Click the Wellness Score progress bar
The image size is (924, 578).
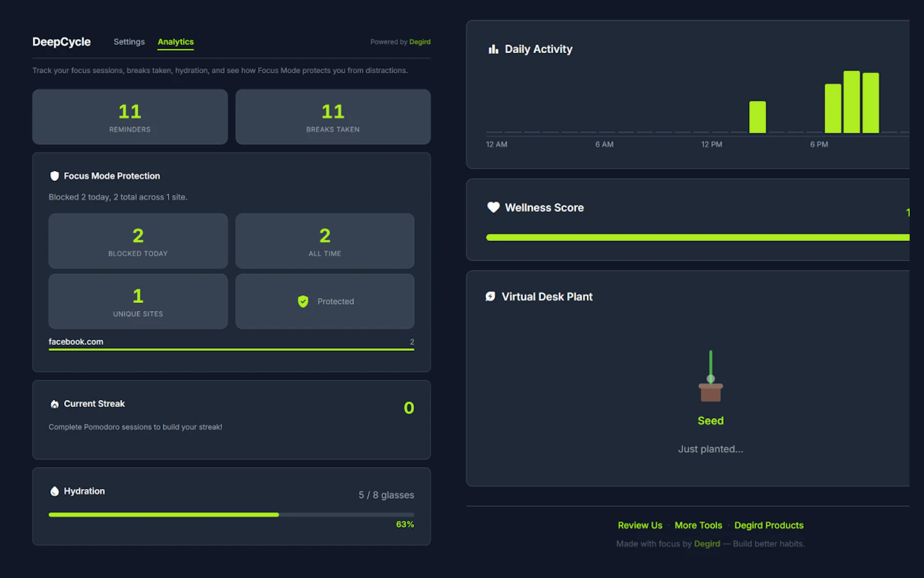(693, 237)
